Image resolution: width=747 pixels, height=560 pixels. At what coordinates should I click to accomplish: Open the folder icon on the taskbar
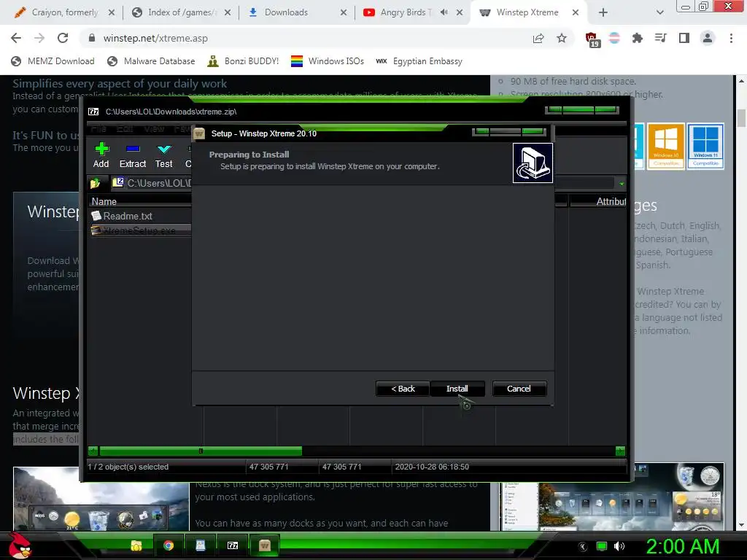pyautogui.click(x=136, y=545)
